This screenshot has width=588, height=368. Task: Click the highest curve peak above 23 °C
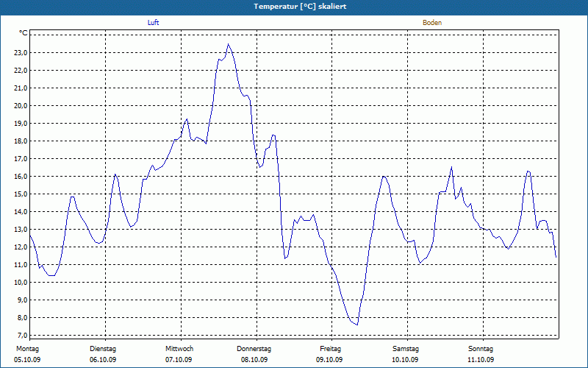[x=228, y=44]
